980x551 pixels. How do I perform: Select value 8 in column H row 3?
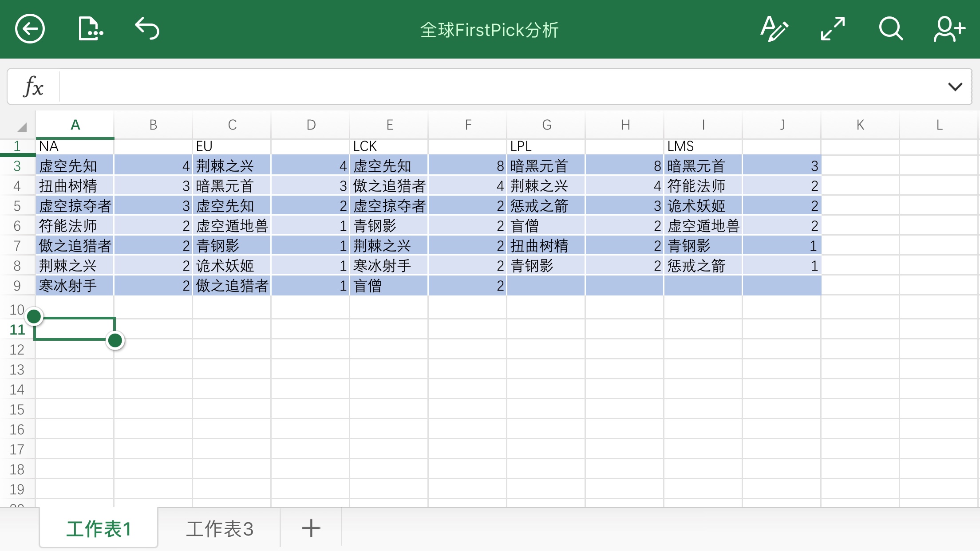tap(624, 166)
